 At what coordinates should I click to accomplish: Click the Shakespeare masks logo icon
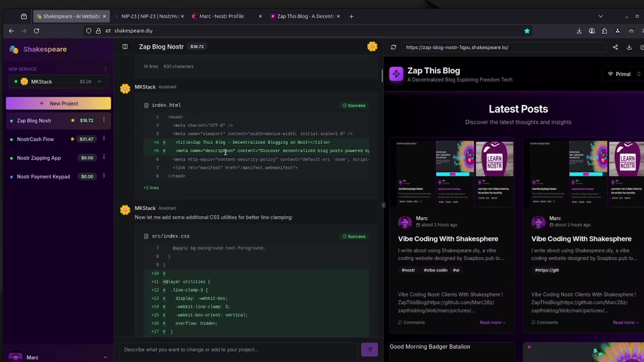click(x=14, y=49)
